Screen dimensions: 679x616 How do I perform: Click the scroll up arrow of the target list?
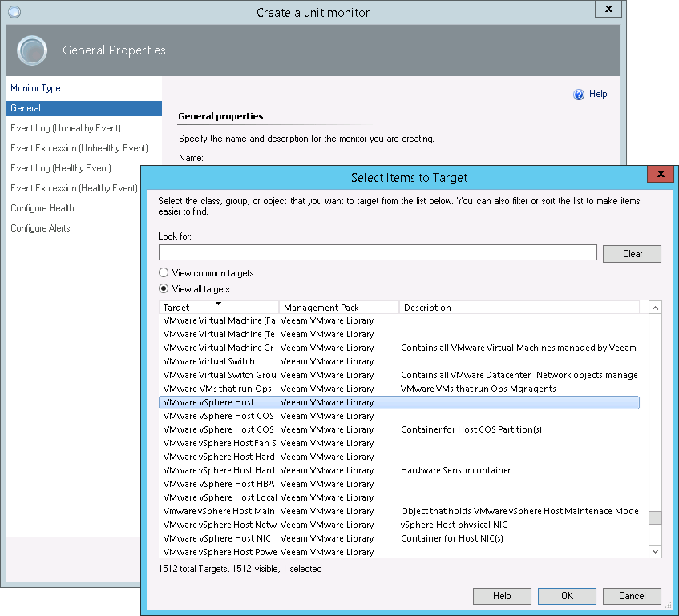click(x=655, y=308)
